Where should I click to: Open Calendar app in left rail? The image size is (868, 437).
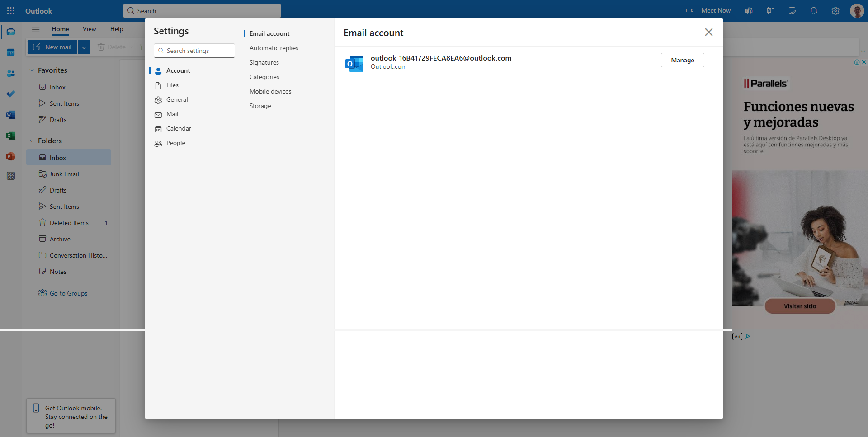point(11,52)
